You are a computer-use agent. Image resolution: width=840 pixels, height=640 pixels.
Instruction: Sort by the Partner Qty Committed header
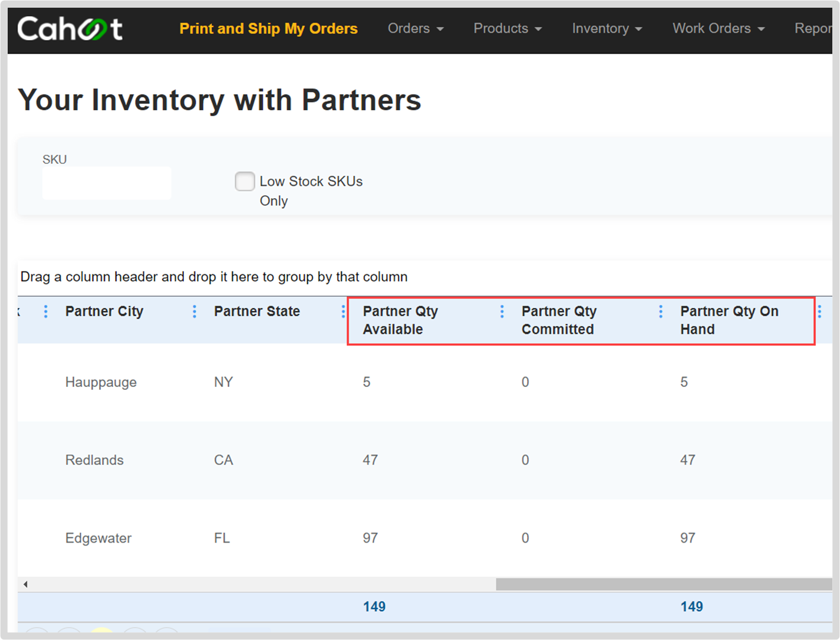tap(559, 320)
